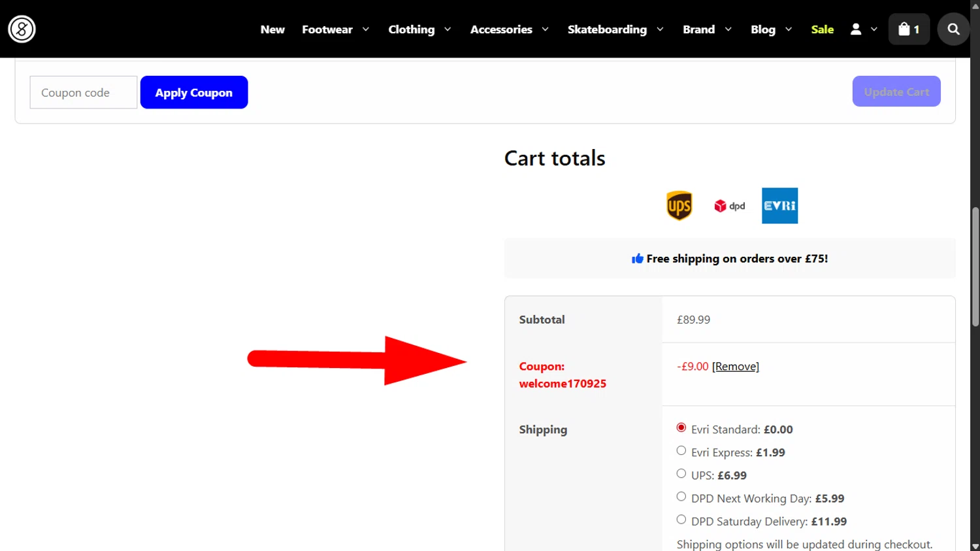Click the UPS carrier logo

pos(679,206)
